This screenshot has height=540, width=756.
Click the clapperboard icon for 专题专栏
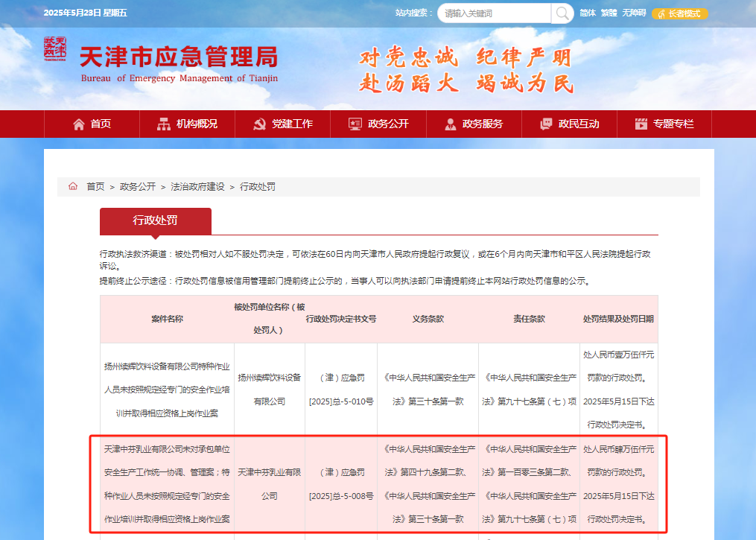point(641,124)
